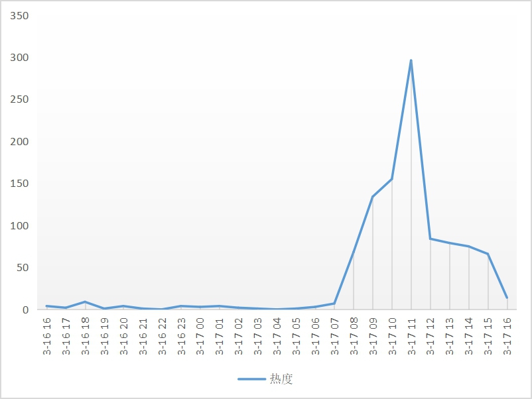Click x-axis label 3-17 02
Viewport: 532px width, 399px height.
[239, 336]
